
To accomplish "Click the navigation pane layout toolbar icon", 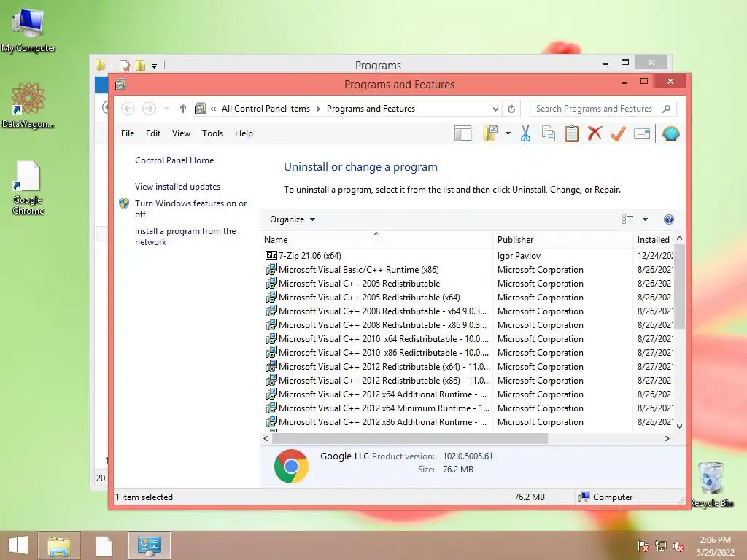I will [x=462, y=134].
